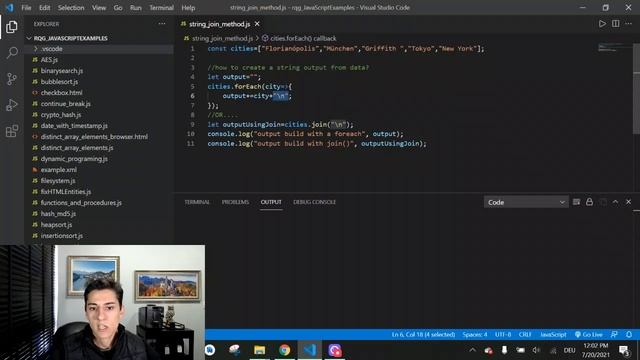Toggle output scroll lock
Screen dimensions: 640x360
pyautogui.click(x=589, y=202)
